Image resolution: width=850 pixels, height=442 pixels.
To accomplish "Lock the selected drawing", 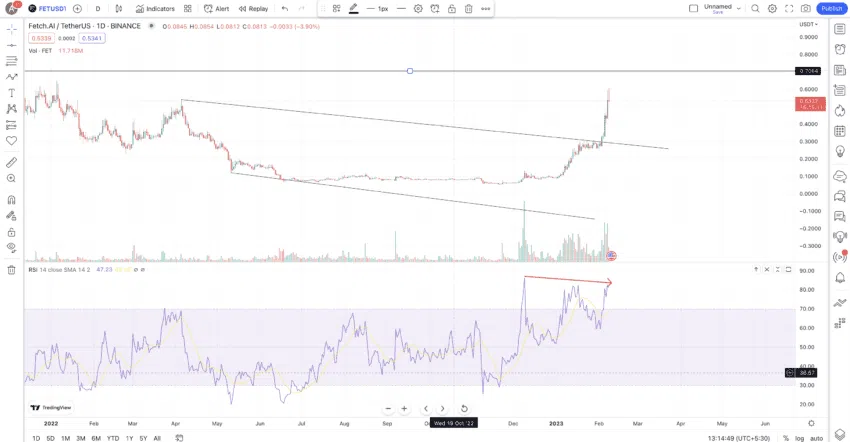I will tap(452, 9).
